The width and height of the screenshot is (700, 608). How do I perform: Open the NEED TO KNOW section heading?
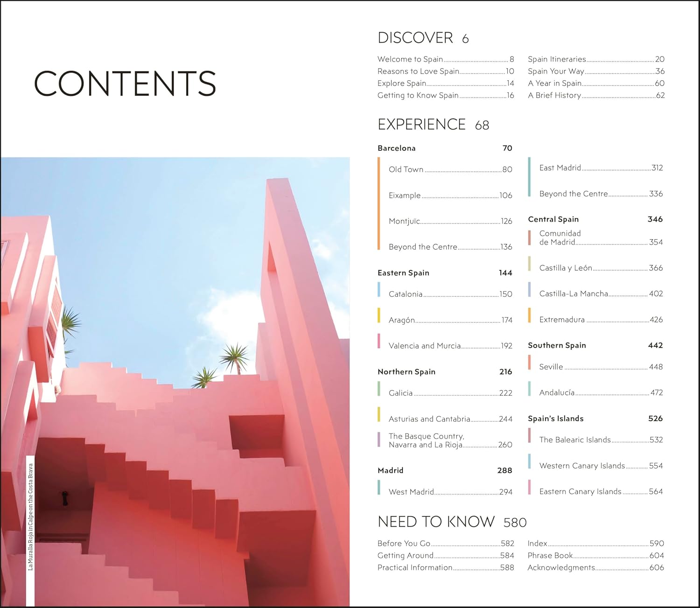pos(436,522)
